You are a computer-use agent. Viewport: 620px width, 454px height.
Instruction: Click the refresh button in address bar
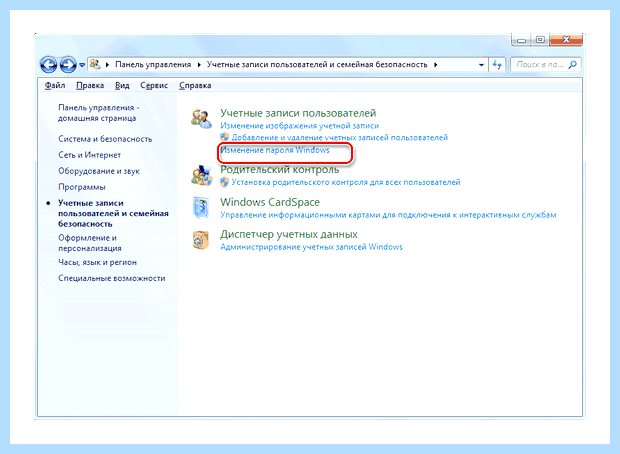497,64
